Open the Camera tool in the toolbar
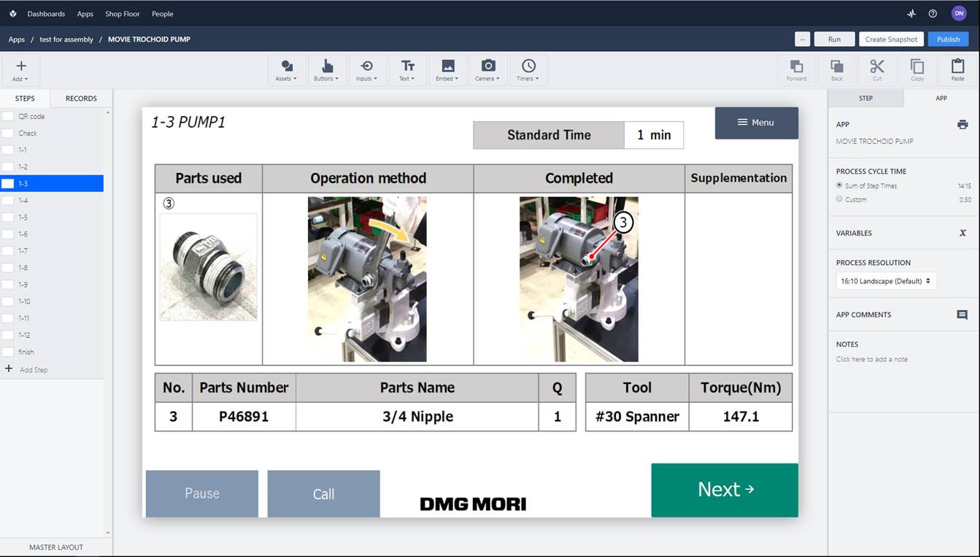The width and height of the screenshot is (980, 557). [x=487, y=69]
